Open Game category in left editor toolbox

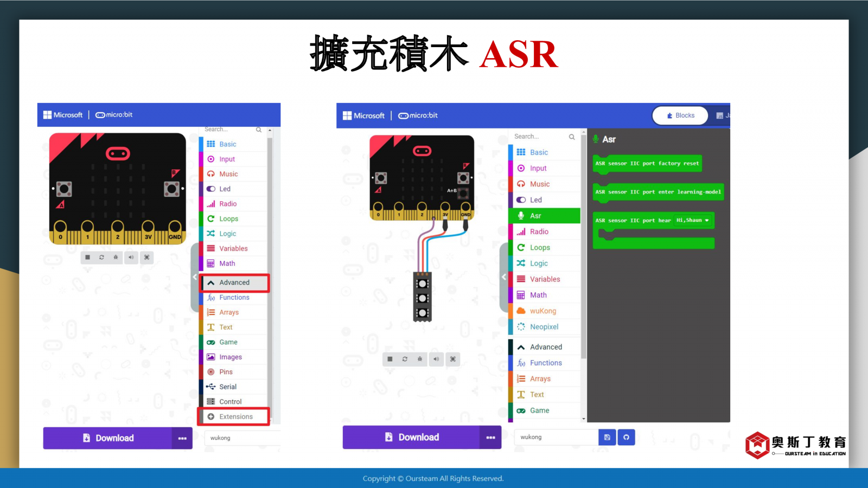point(233,342)
